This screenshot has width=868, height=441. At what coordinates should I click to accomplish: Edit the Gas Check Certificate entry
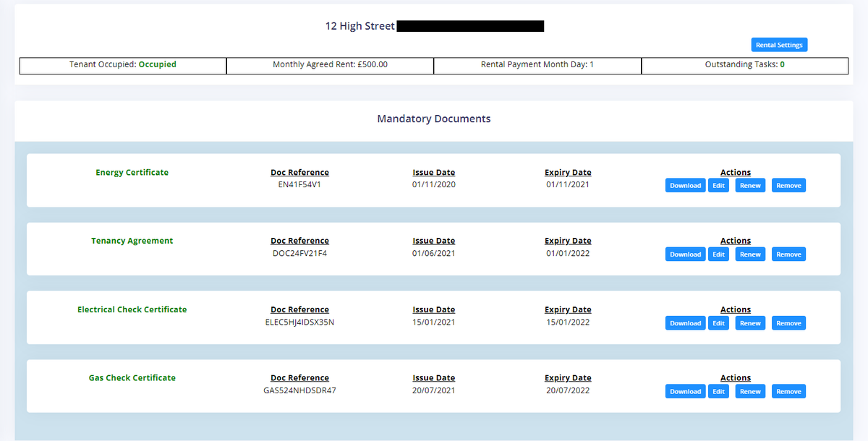click(718, 391)
